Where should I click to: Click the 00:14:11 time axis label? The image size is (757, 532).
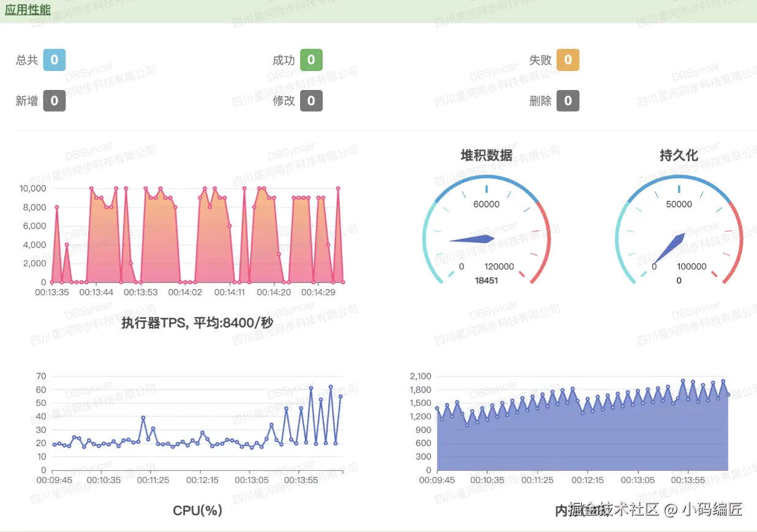[x=230, y=293]
